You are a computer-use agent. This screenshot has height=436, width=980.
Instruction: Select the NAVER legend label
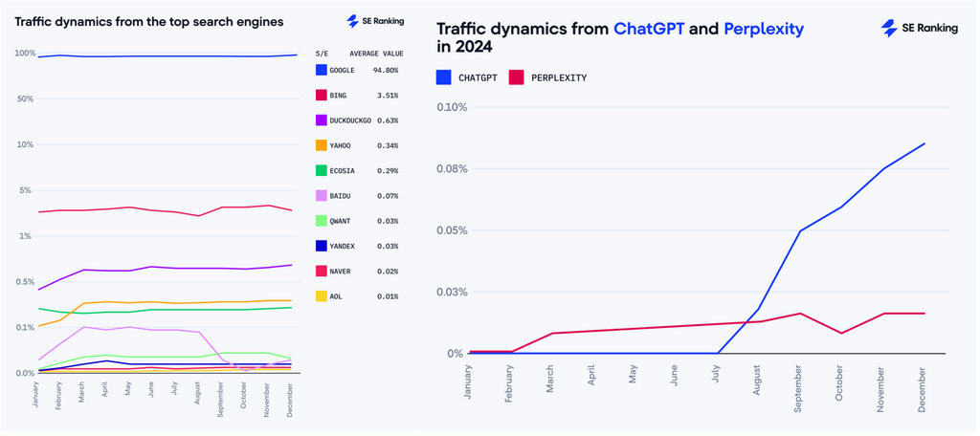click(340, 272)
